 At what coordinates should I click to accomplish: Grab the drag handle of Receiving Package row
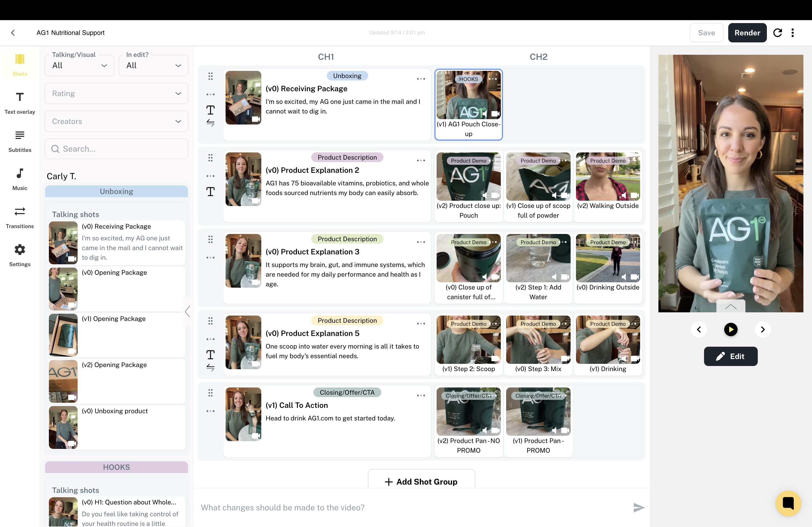(211, 76)
